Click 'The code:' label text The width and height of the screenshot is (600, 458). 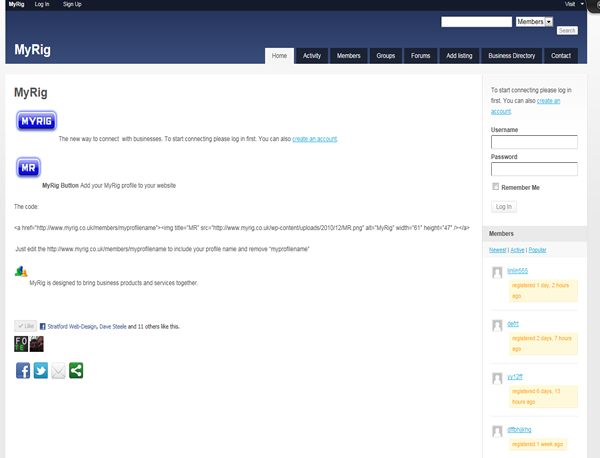coord(26,207)
